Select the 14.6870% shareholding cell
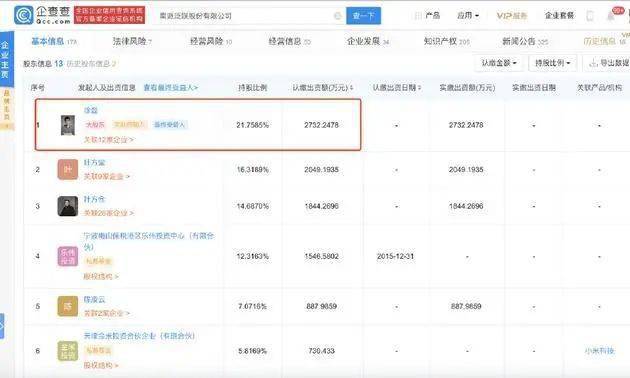 click(253, 206)
